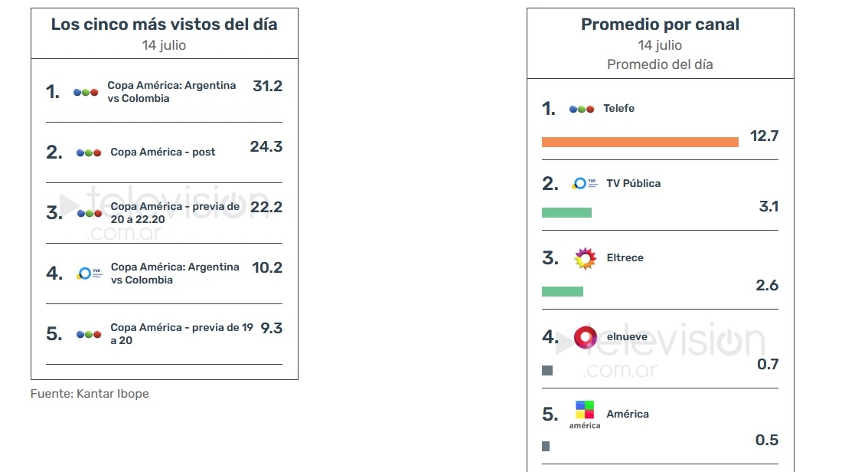Click the 31.2 rating value

click(267, 86)
